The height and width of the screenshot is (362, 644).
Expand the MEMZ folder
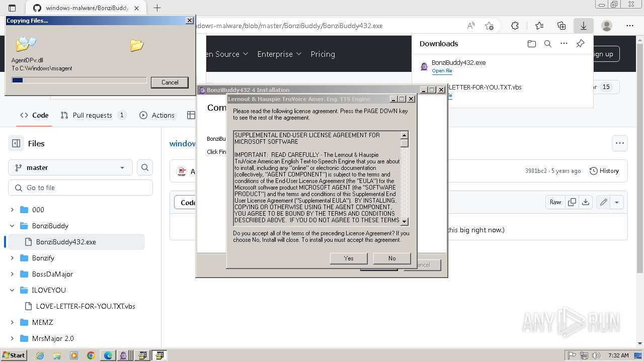pyautogui.click(x=12, y=322)
